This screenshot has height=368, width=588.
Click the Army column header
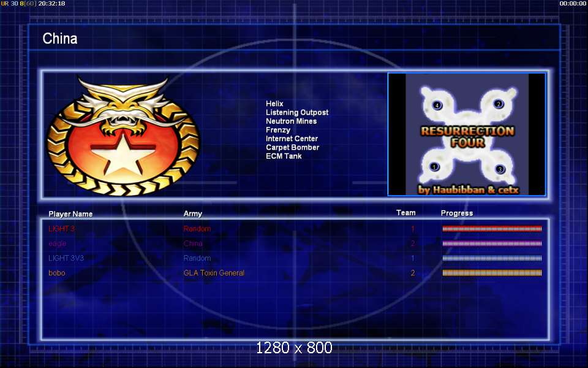[193, 213]
